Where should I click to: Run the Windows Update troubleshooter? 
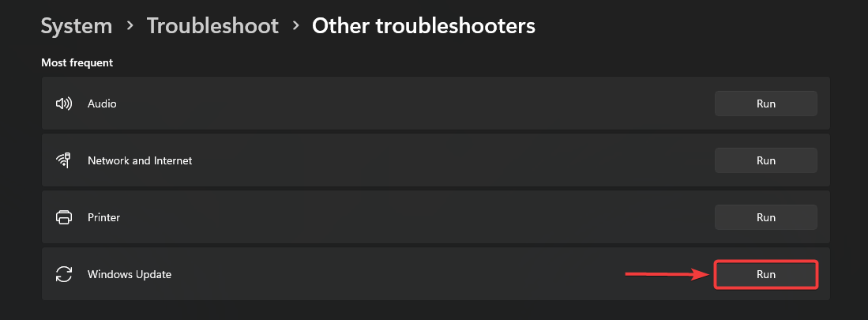pos(765,274)
